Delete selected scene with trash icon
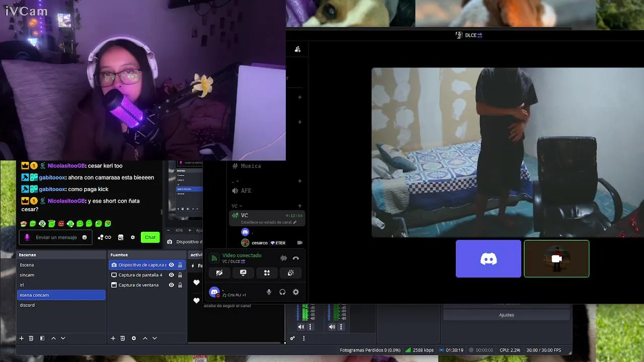 pos(31,338)
